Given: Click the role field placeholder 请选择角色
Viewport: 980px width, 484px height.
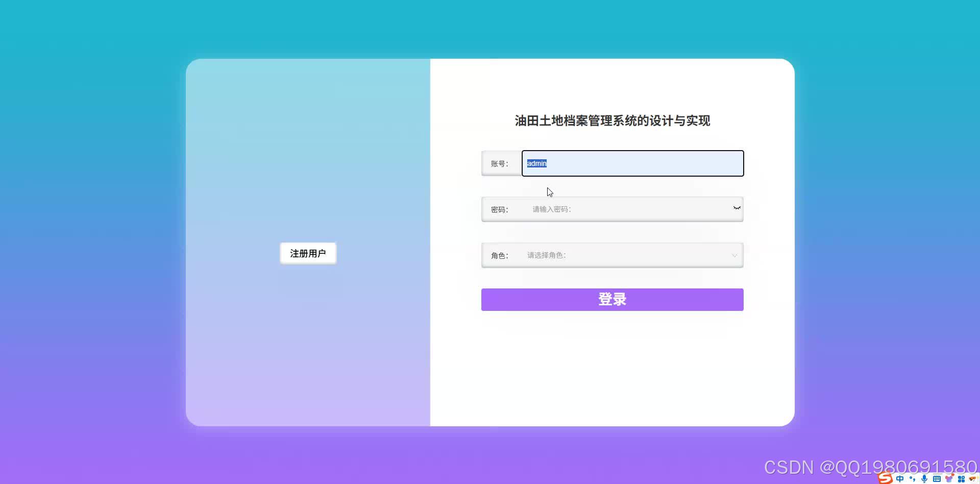Looking at the screenshot, I should 546,255.
